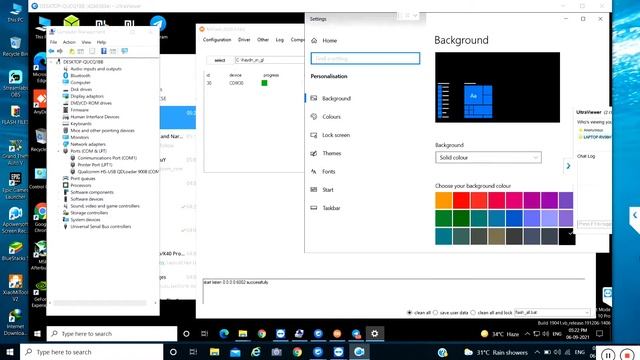Click the Task View icon on the remote taskbar
Image resolution: width=640 pixels, height=360 pixels.
[204, 333]
